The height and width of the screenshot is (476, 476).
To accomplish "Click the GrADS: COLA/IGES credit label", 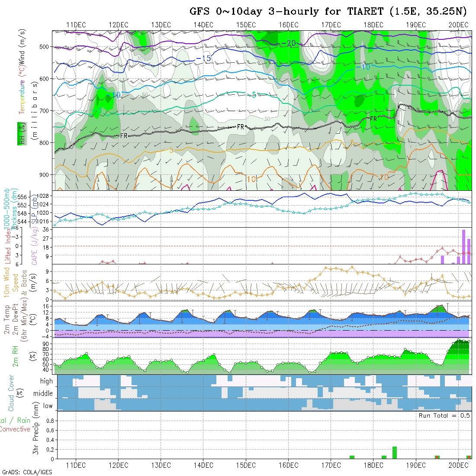I will click(x=27, y=472).
